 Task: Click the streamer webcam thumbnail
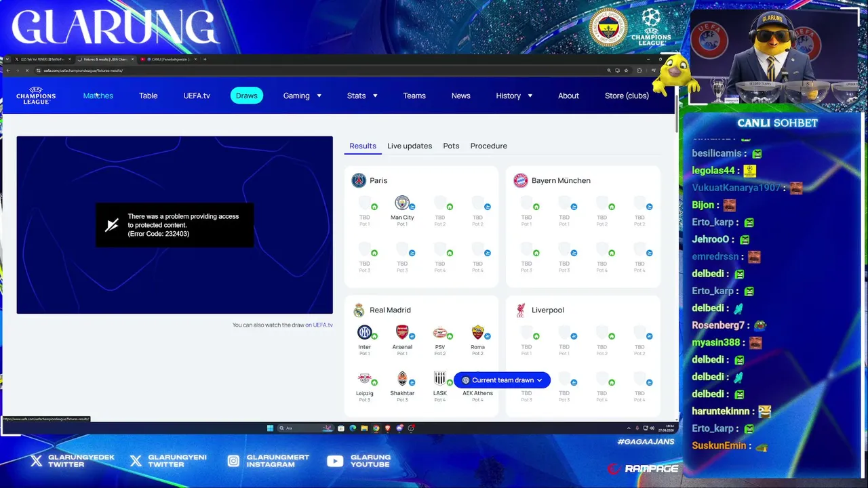point(773,57)
